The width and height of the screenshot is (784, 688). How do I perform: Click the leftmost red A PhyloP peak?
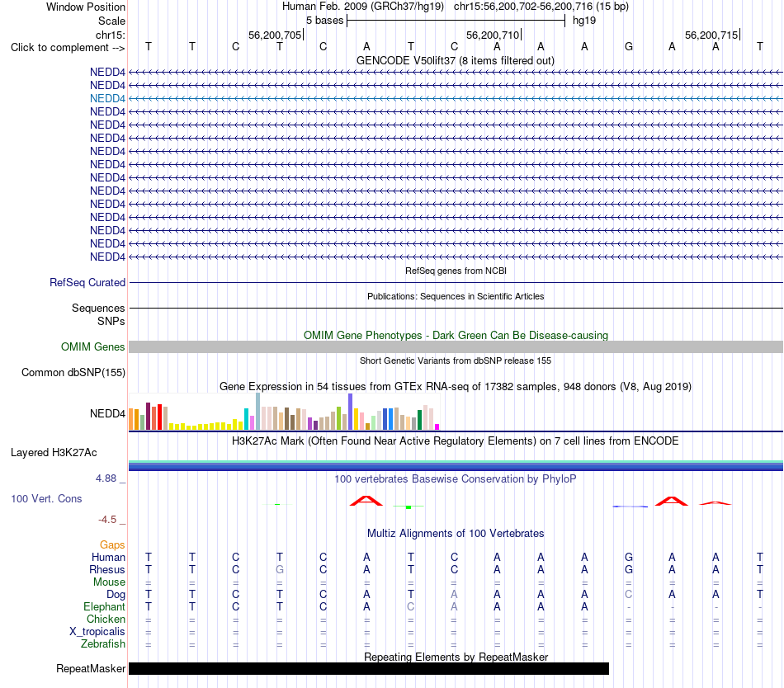click(x=366, y=501)
